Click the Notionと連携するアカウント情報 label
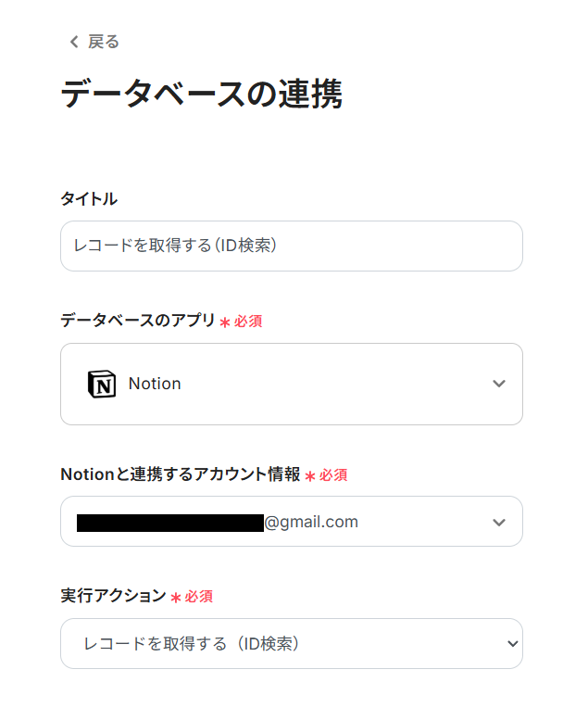This screenshot has height=720, width=588. [x=180, y=474]
